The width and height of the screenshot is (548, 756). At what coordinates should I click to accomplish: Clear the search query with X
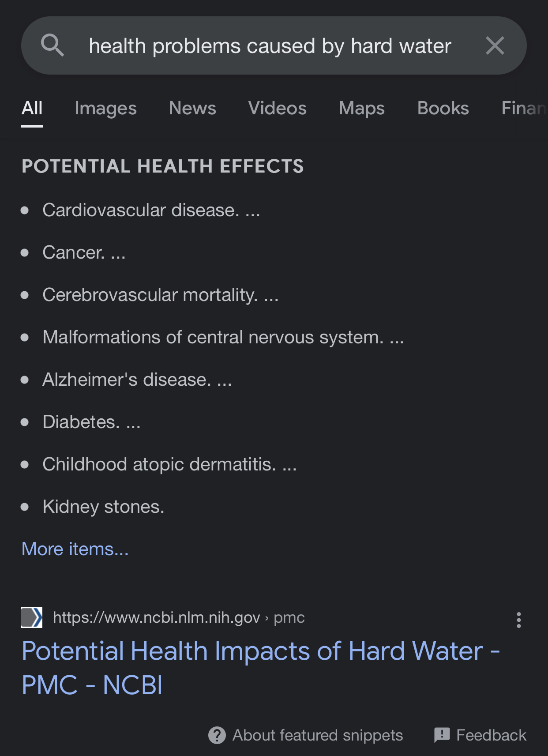(x=495, y=45)
